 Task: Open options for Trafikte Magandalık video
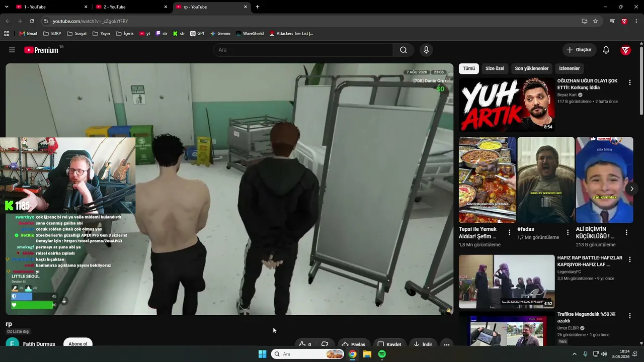629,316
